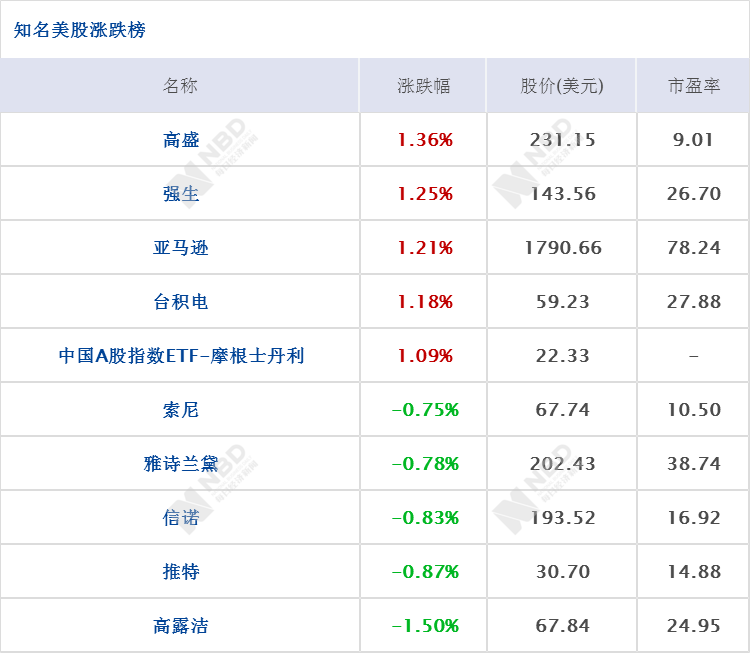Click the 16.92 P/E ratio
750x653 pixels.
pyautogui.click(x=694, y=518)
